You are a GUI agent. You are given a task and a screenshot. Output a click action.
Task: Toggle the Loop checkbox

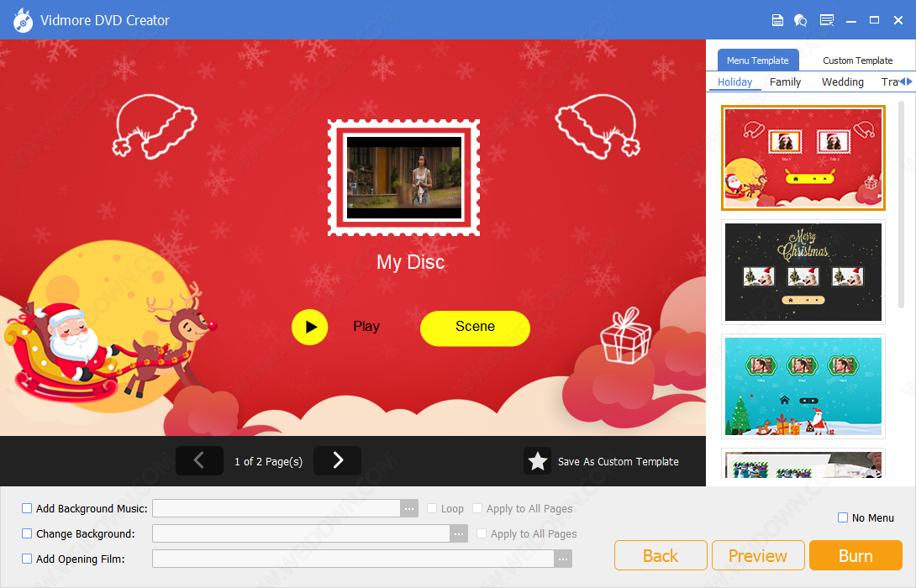(432, 508)
